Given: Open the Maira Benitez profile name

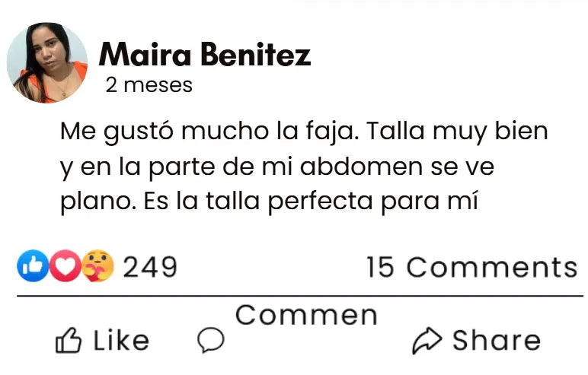Looking at the screenshot, I should tap(205, 55).
